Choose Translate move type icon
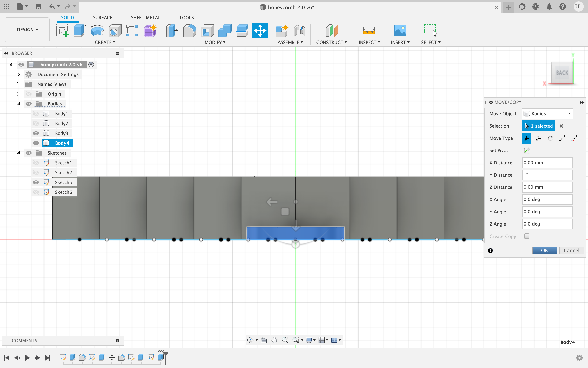The image size is (588, 368). (539, 138)
